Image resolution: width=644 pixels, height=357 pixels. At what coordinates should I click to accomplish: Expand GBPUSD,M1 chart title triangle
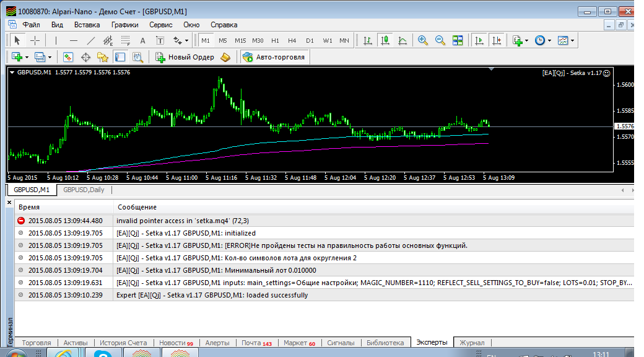(x=12, y=73)
